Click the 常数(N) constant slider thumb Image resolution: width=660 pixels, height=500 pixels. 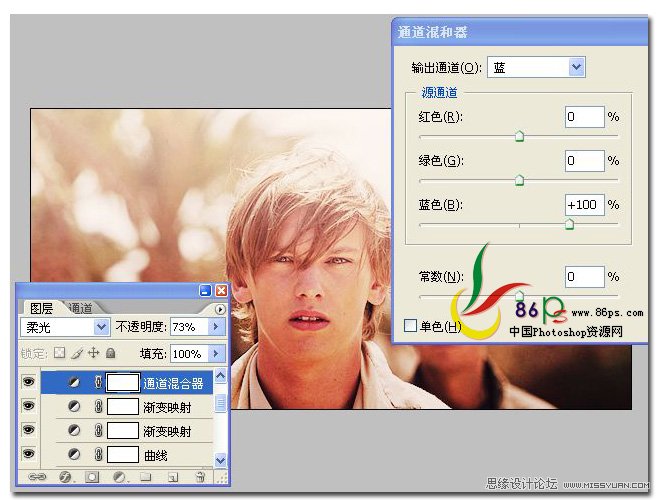click(x=519, y=295)
